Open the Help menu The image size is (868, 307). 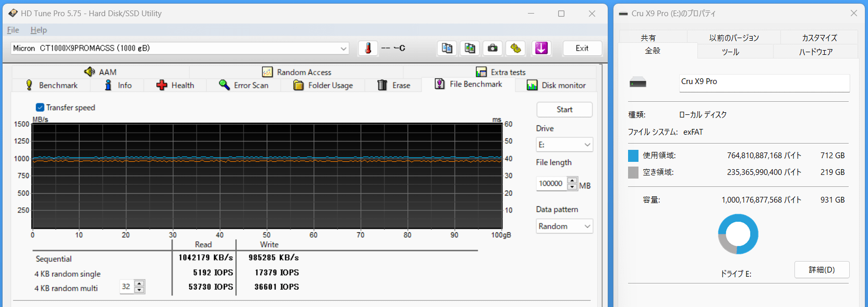tap(39, 30)
